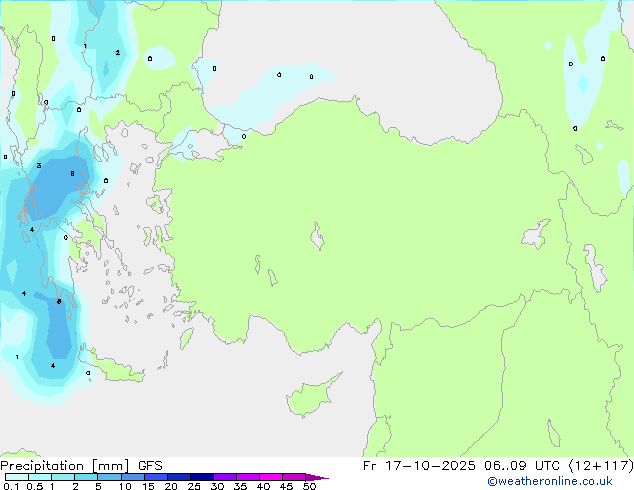Click the '06..09 UTC' time range text

[x=522, y=466]
